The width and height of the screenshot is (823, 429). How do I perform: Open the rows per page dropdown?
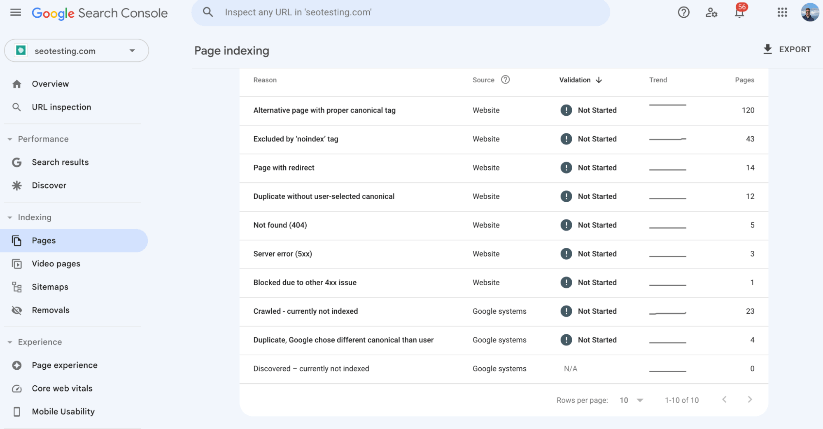click(x=631, y=400)
